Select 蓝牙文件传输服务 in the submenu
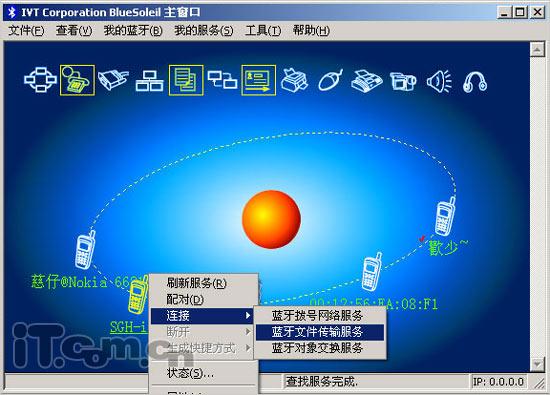Viewport: 550px width, 395px height. [320, 332]
